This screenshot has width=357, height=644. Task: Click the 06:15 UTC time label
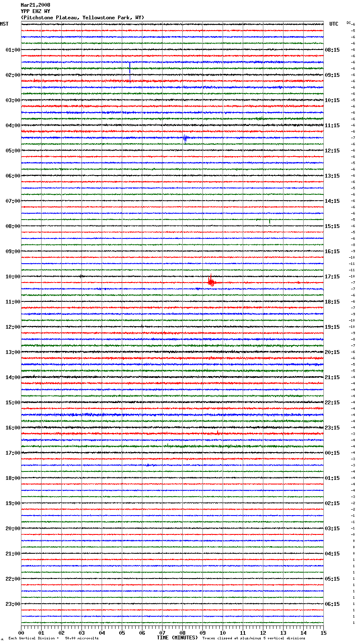coord(332,604)
